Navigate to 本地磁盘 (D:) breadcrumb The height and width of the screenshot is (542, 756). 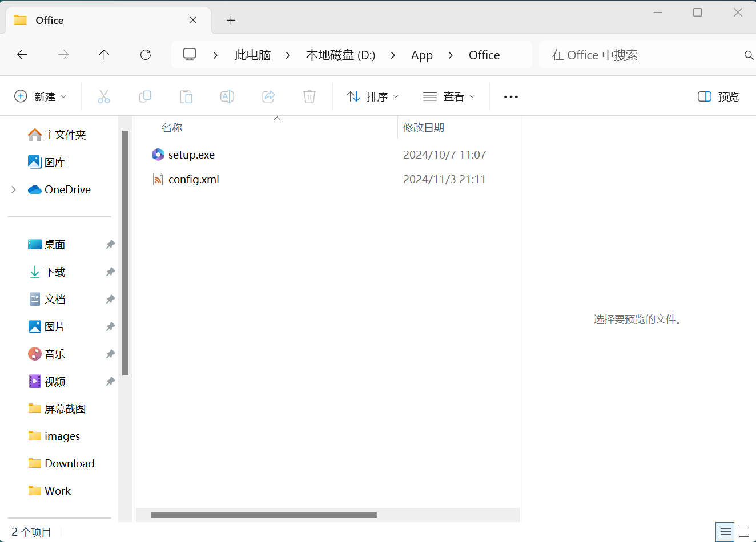[x=340, y=55]
